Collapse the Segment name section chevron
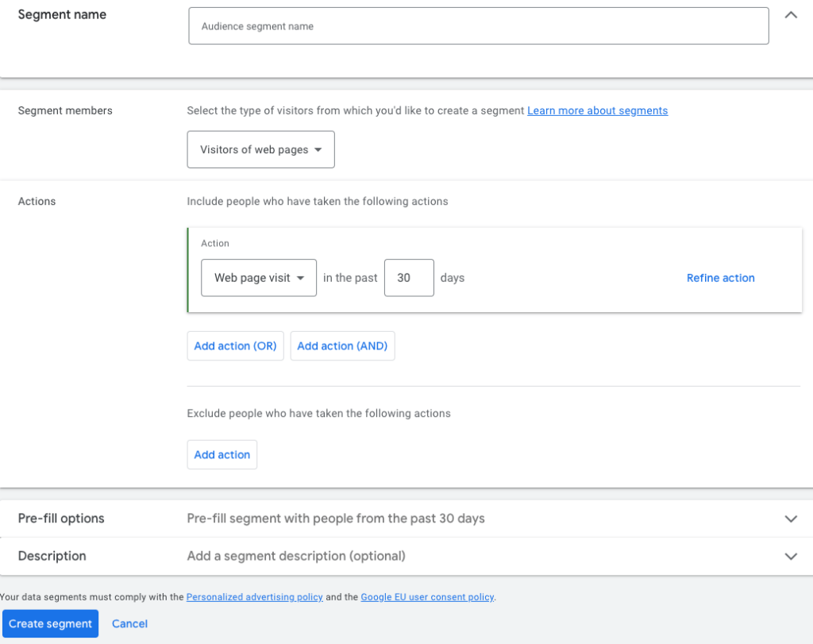813x644 pixels. [790, 15]
